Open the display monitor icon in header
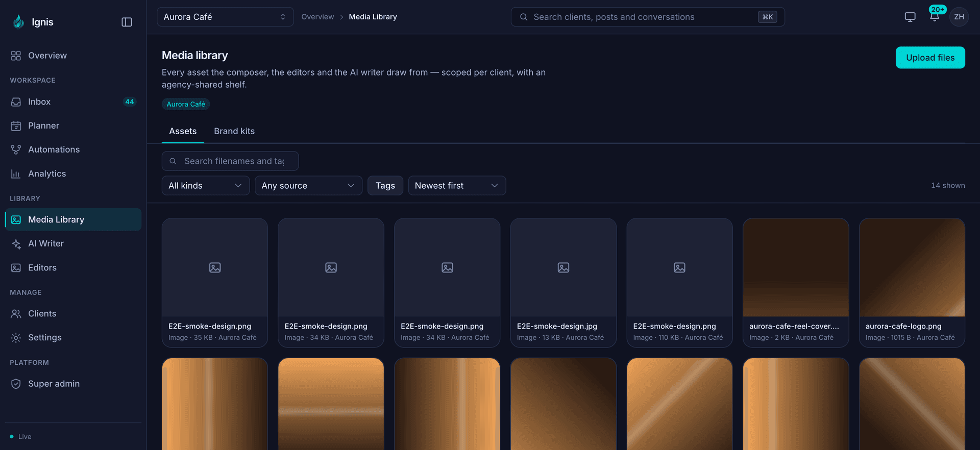This screenshot has width=980, height=450. point(910,17)
